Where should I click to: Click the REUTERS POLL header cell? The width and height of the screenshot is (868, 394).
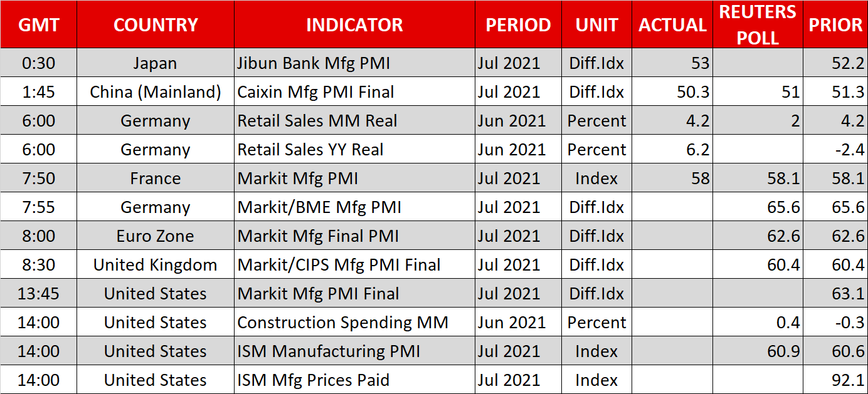(x=758, y=25)
